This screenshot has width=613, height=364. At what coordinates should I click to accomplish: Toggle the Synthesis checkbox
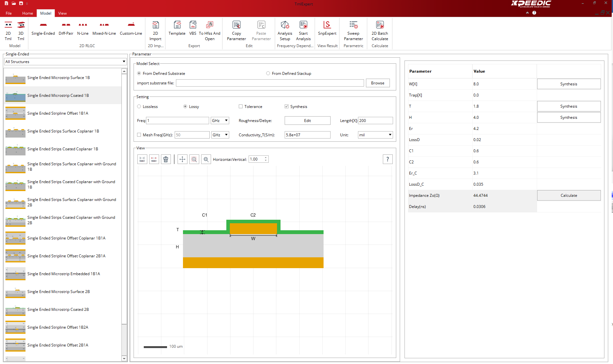coord(287,107)
